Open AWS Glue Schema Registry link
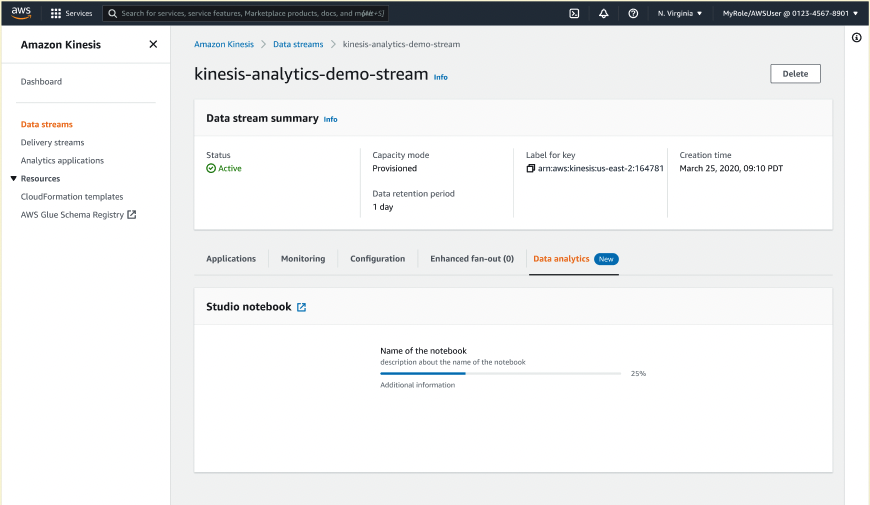The height and width of the screenshot is (505, 870). click(72, 215)
